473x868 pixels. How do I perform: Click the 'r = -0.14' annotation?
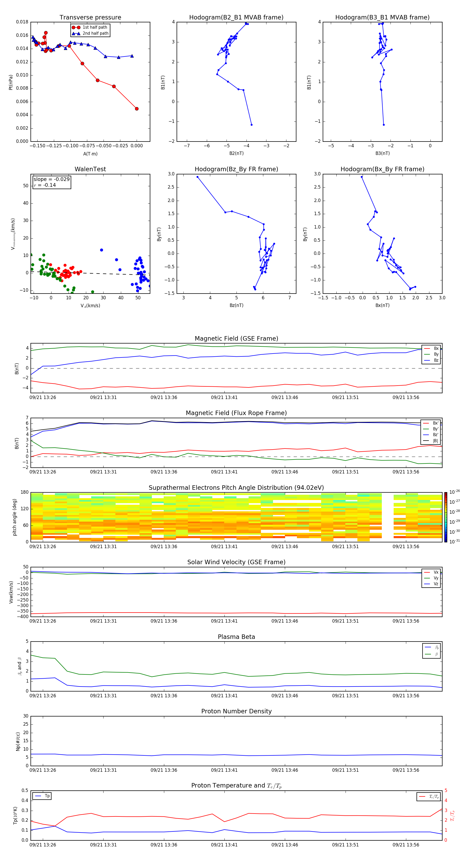(x=45, y=185)
